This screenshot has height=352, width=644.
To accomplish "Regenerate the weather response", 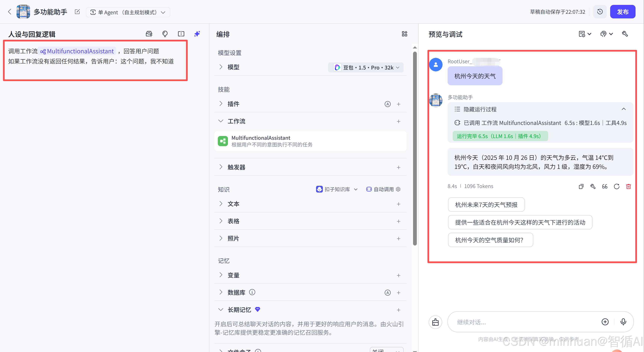I will pyautogui.click(x=617, y=186).
